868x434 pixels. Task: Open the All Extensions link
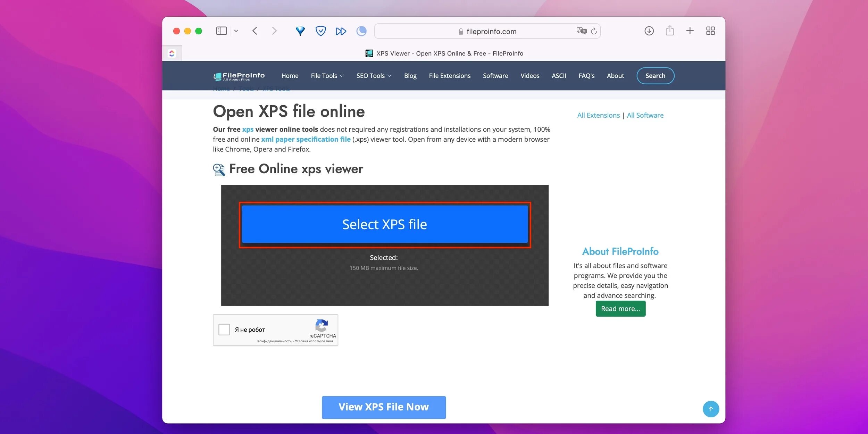click(x=598, y=115)
